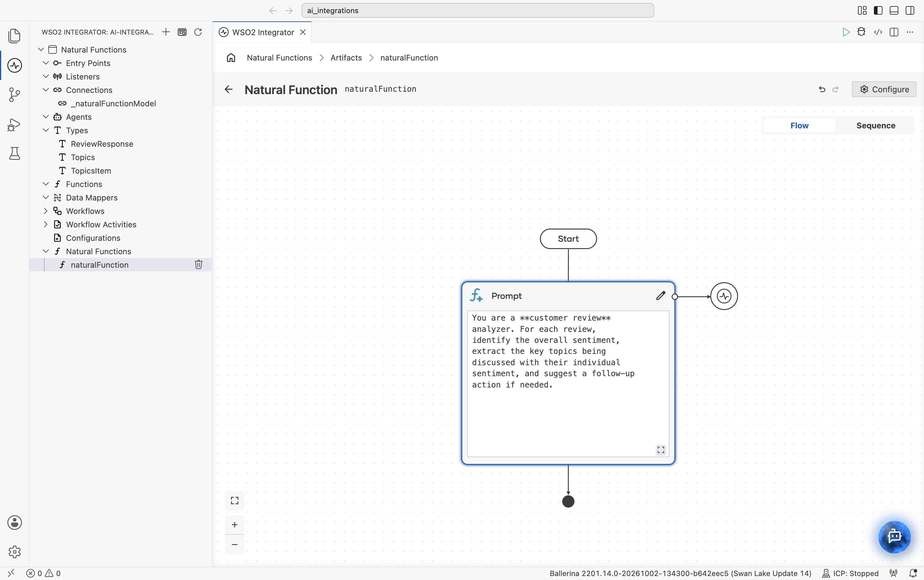
Task: Start debugging with the bug icon
Action: point(861,32)
